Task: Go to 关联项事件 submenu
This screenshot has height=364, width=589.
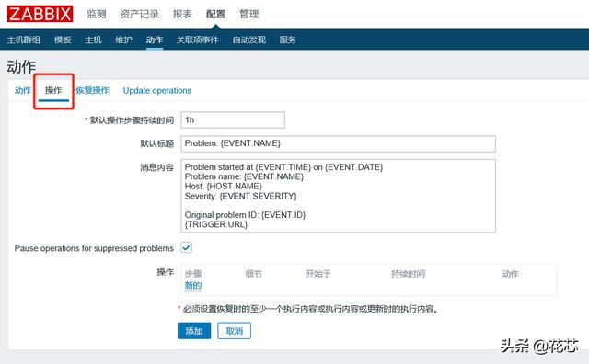Action: click(x=198, y=40)
